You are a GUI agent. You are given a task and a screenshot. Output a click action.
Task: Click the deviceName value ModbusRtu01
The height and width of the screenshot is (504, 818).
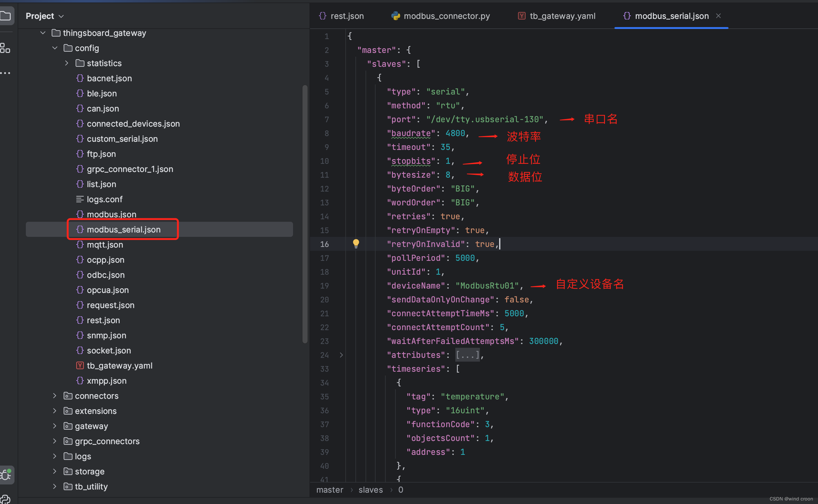click(487, 286)
